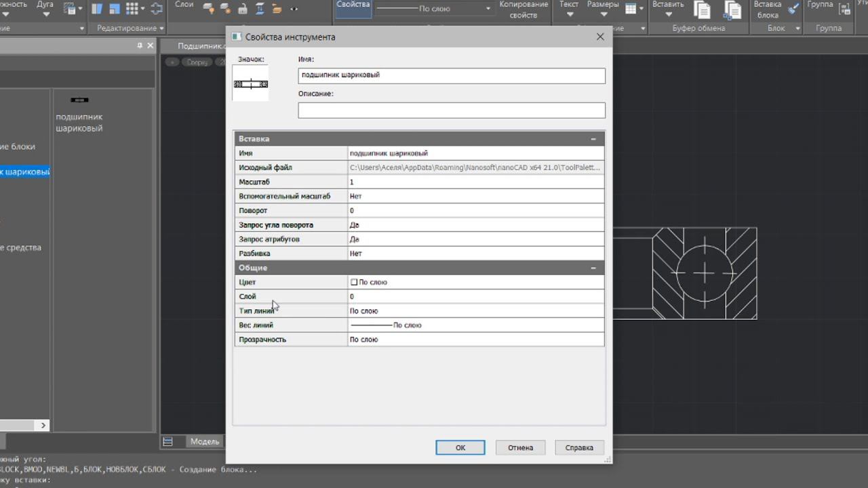Click the Копирование свойств tool
Image resolution: width=868 pixels, height=488 pixels.
point(523,9)
